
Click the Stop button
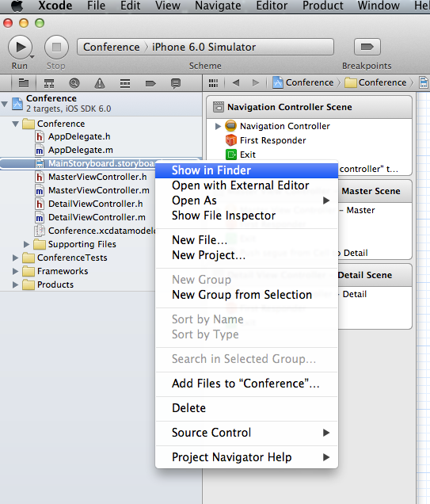56,48
